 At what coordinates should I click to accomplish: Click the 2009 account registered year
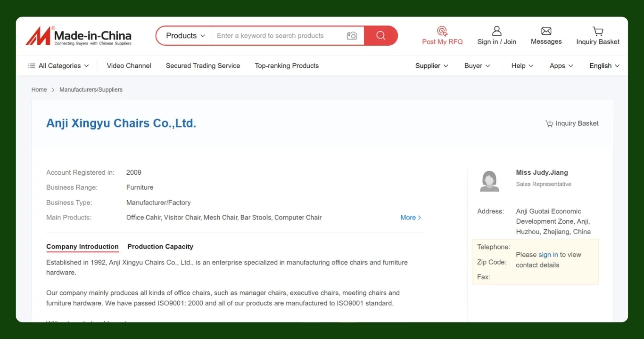pos(134,172)
